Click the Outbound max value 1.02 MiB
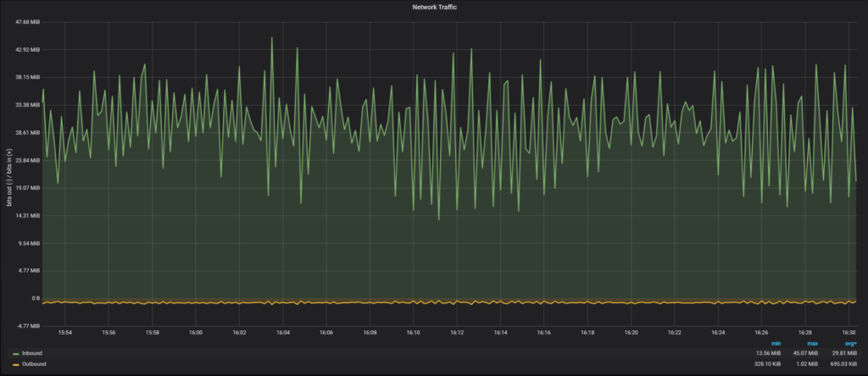 [807, 364]
